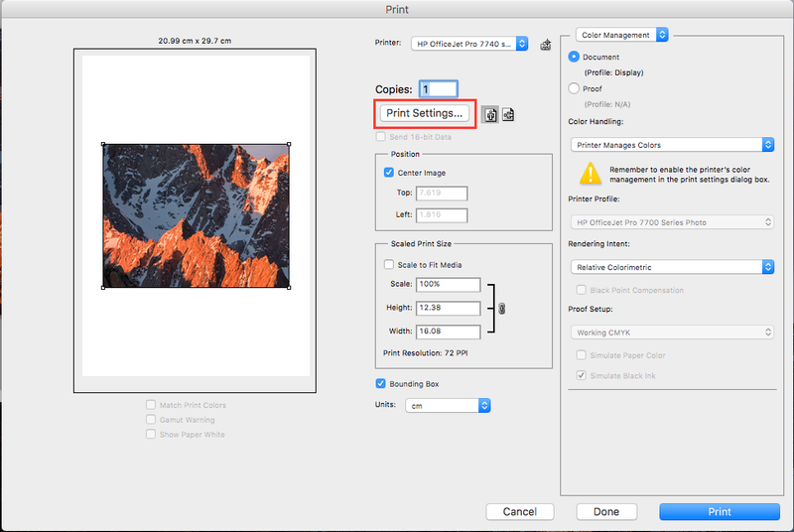Select portrait orientation icon

[x=489, y=114]
